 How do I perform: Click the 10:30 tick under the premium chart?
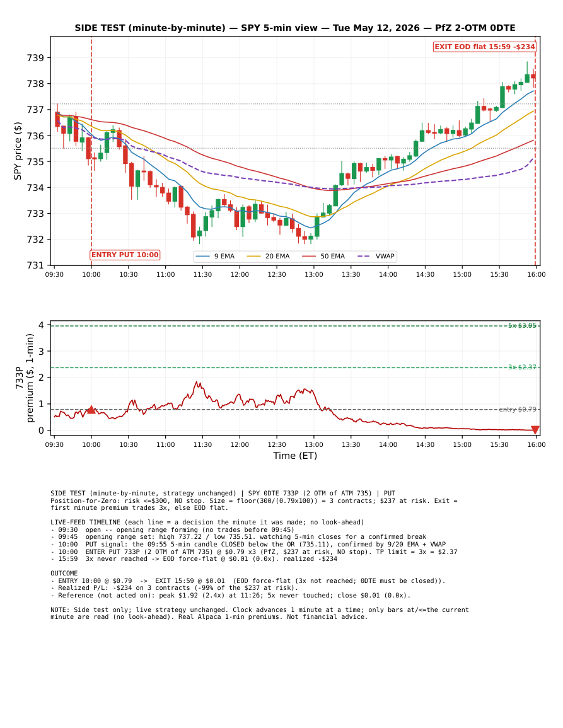tap(129, 444)
